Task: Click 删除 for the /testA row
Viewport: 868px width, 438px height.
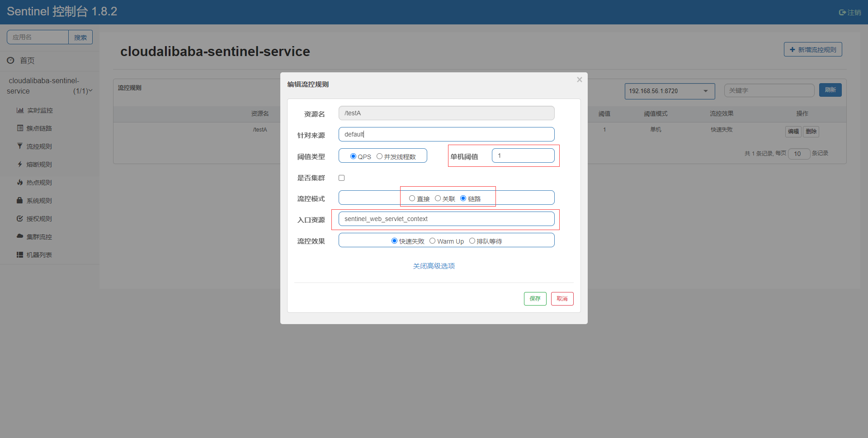Action: pyautogui.click(x=811, y=132)
